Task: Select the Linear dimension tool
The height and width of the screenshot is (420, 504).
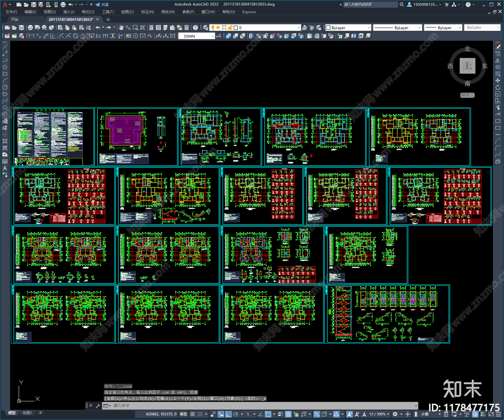Action: click(31, 36)
